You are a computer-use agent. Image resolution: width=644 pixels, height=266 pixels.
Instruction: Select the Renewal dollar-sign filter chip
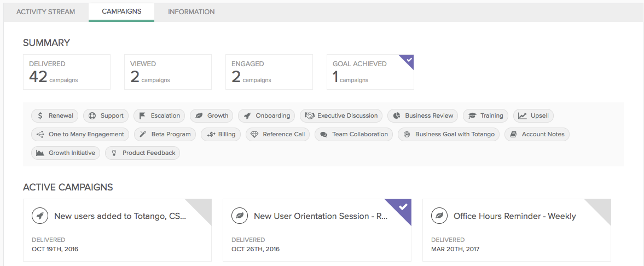tap(55, 115)
